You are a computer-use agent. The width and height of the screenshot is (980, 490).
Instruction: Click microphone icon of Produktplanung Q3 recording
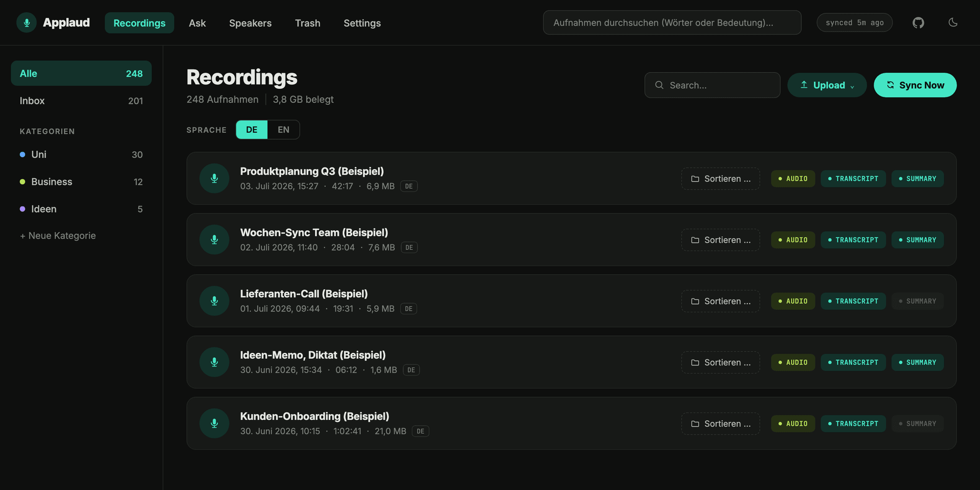(214, 178)
